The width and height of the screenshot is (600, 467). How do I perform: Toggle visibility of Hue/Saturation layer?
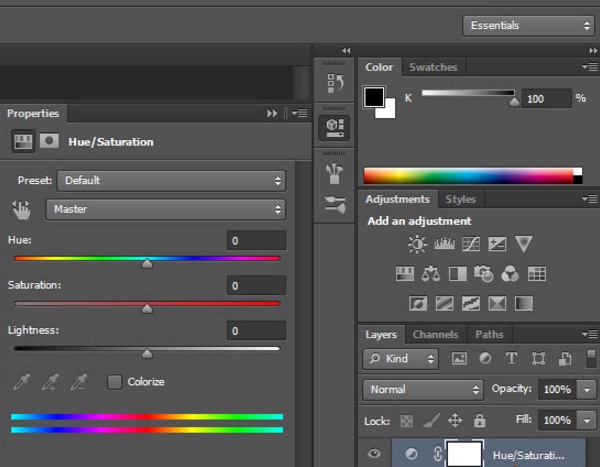click(374, 454)
